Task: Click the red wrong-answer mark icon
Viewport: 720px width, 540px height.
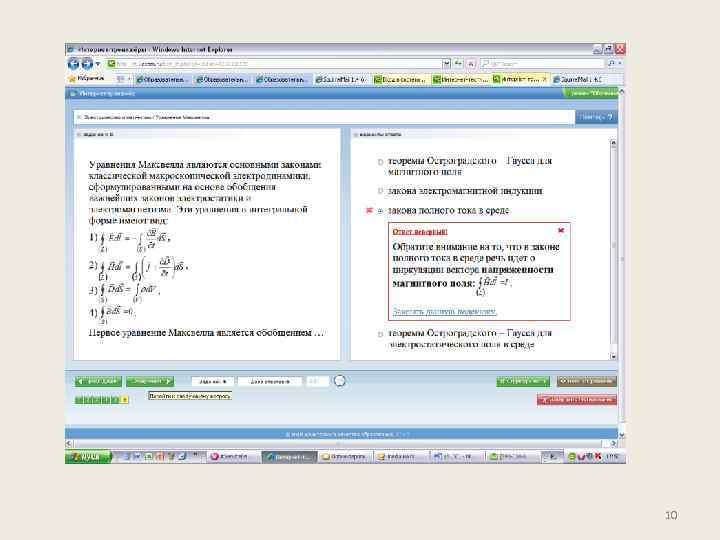Action: pos(368,210)
